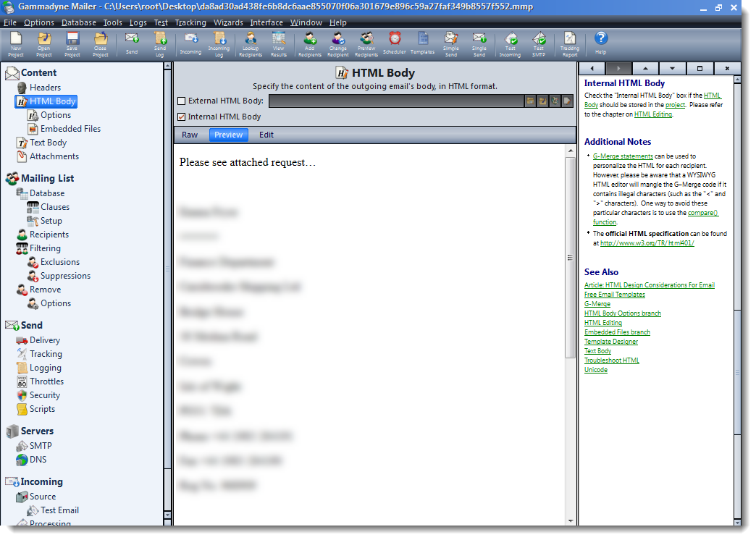Open the Interface menu

click(266, 22)
